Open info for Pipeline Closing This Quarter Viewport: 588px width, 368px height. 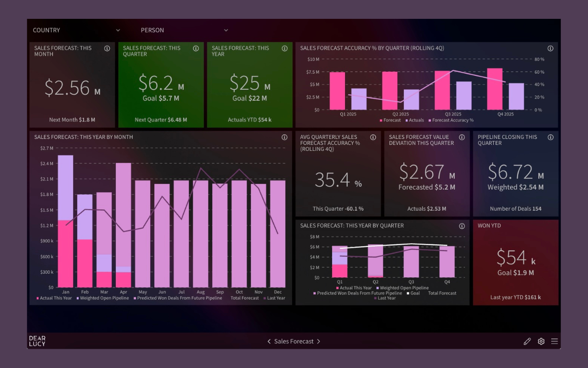point(550,137)
